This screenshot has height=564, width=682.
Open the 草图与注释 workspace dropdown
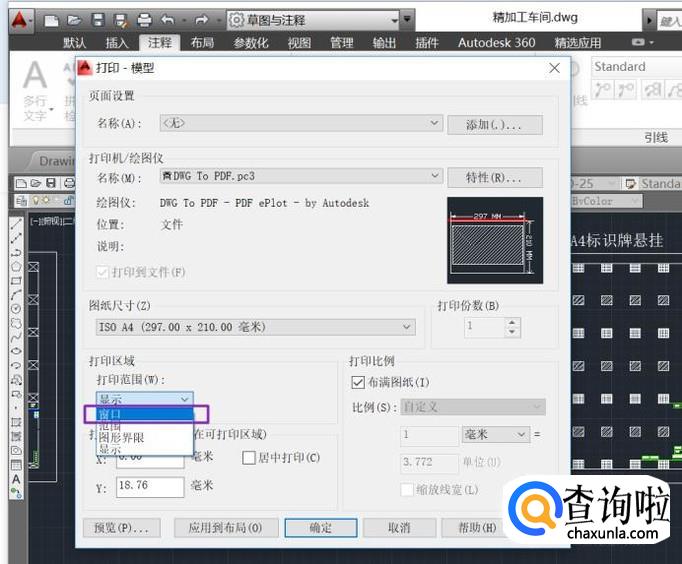click(313, 20)
